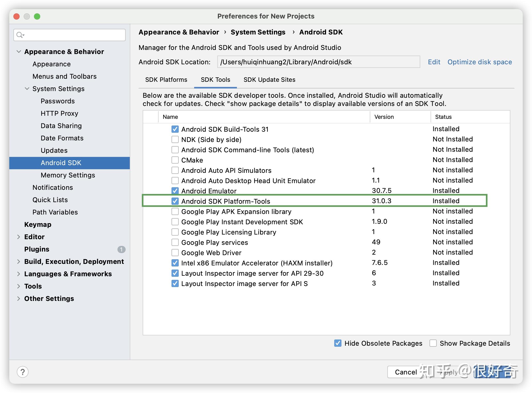532x393 pixels.
Task: Expand the Tools section
Action: coord(19,286)
